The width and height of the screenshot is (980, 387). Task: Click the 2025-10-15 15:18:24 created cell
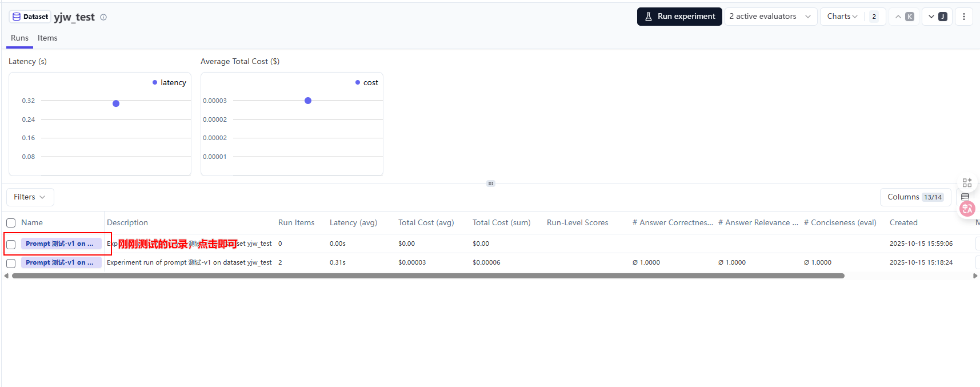coord(921,262)
